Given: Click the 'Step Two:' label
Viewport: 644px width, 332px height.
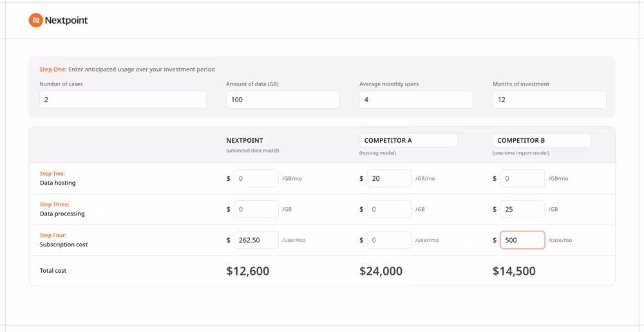Looking at the screenshot, I should (x=52, y=174).
